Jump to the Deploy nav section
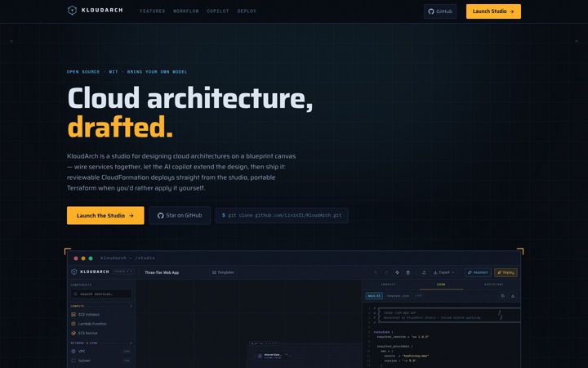 coord(247,11)
